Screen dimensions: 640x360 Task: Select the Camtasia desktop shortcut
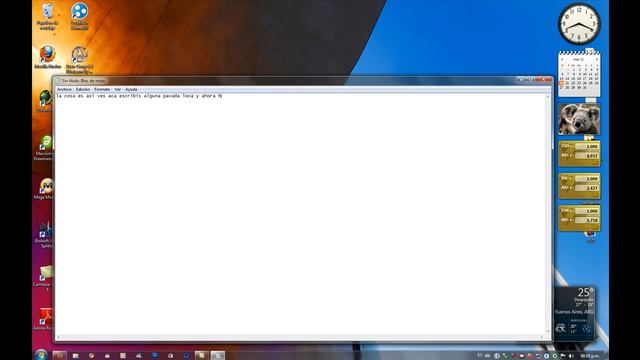tap(44, 278)
